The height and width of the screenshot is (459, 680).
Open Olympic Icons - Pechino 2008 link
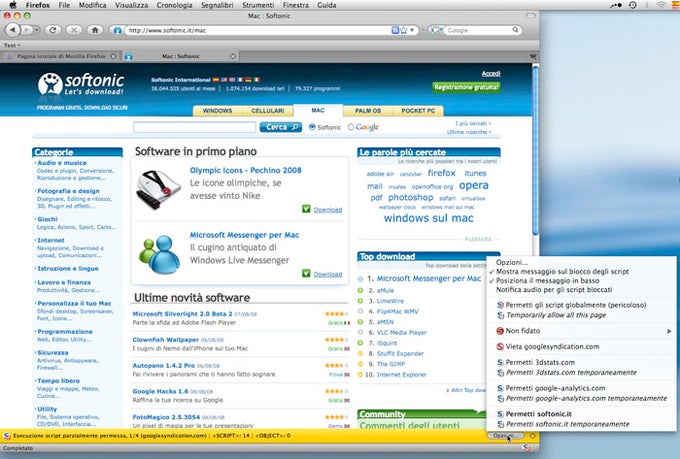click(245, 170)
